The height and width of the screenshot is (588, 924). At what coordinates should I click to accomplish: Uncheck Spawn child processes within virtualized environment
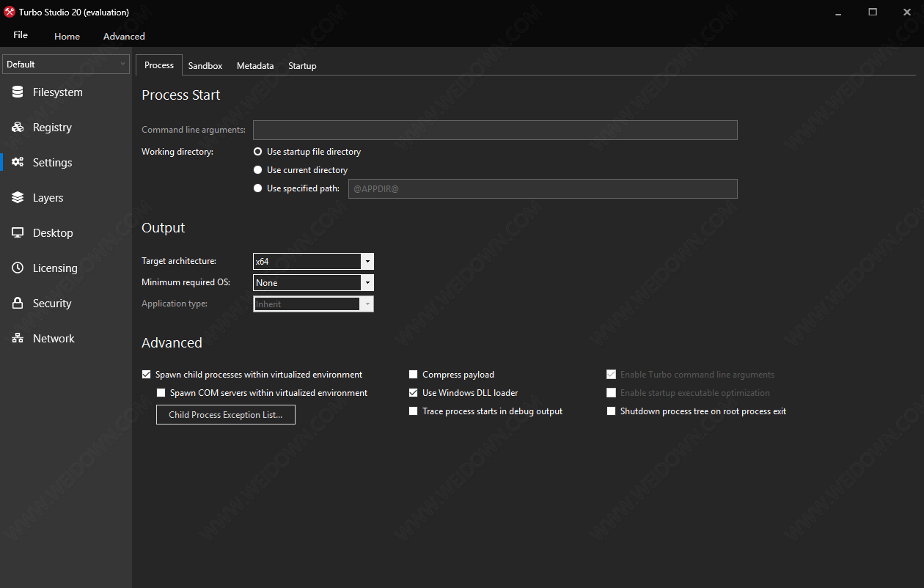146,375
